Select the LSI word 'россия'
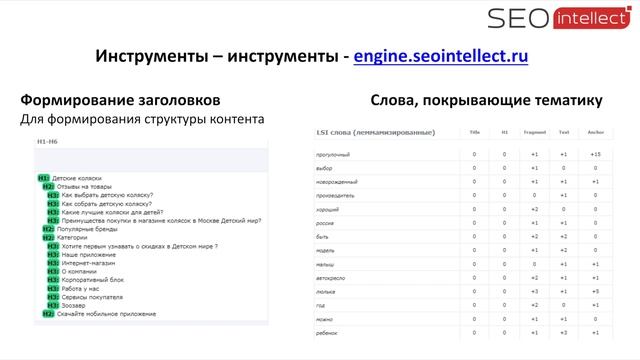 tap(325, 223)
